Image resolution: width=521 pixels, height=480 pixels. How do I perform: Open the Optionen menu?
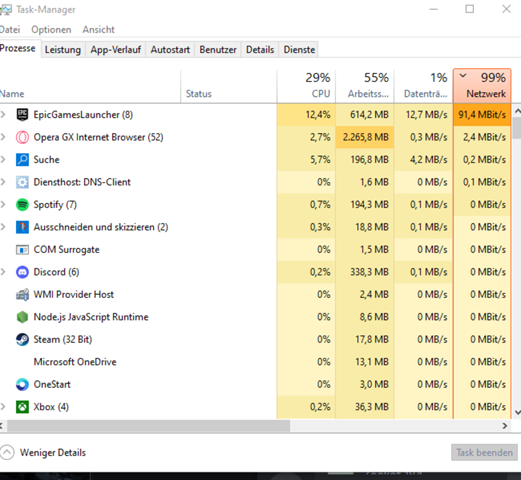coord(51,30)
